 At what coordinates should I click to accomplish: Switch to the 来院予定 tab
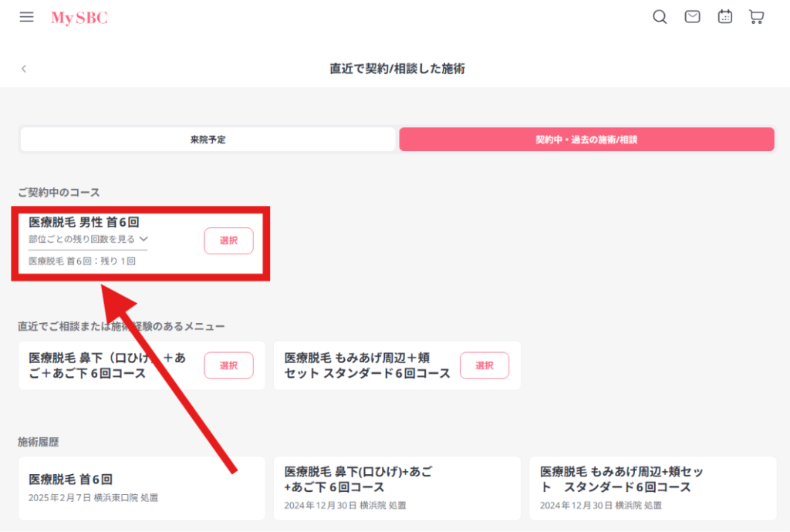point(208,140)
